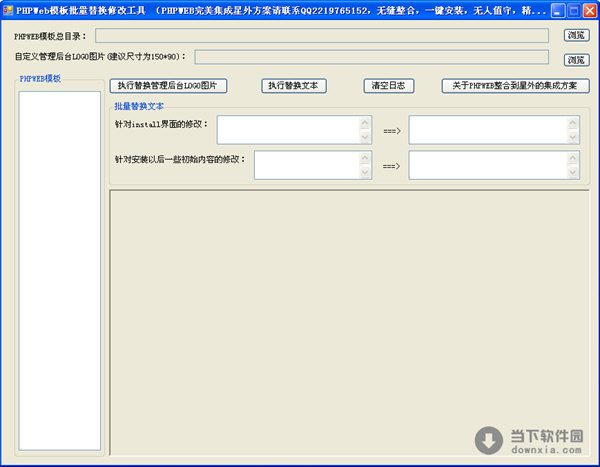Click the 针对安装以后一些初始内容的修改 label

tap(180, 160)
